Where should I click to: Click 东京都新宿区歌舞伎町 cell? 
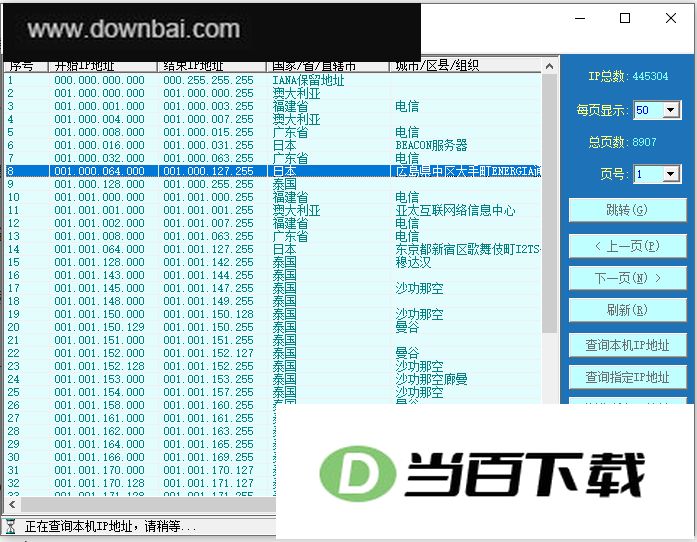(x=468, y=249)
